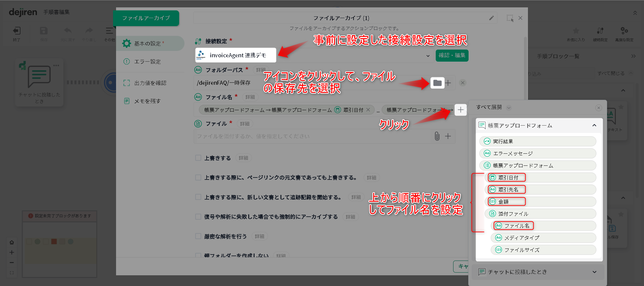
Task: Click the pencil edit icon in title bar
Action: pos(491,18)
